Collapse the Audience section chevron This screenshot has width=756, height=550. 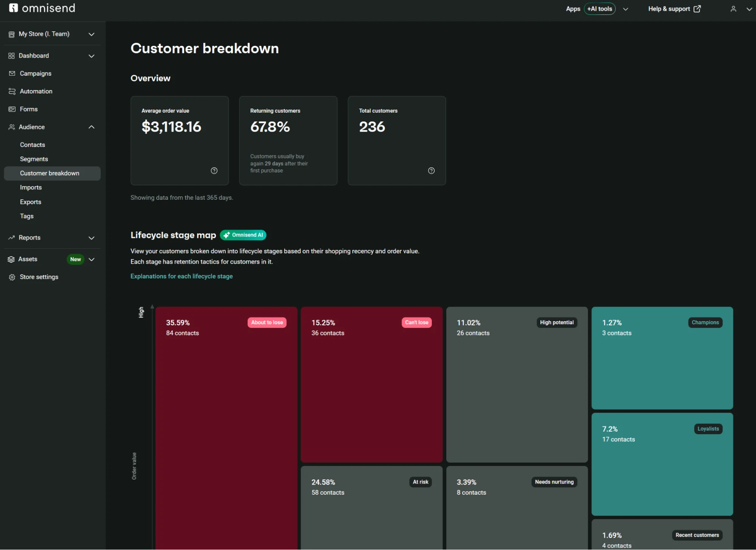click(92, 127)
